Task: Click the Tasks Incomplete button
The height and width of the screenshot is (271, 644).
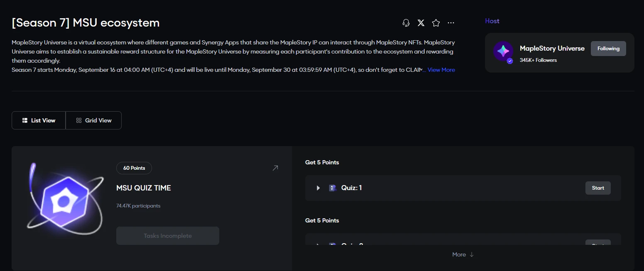Action: coord(168,236)
